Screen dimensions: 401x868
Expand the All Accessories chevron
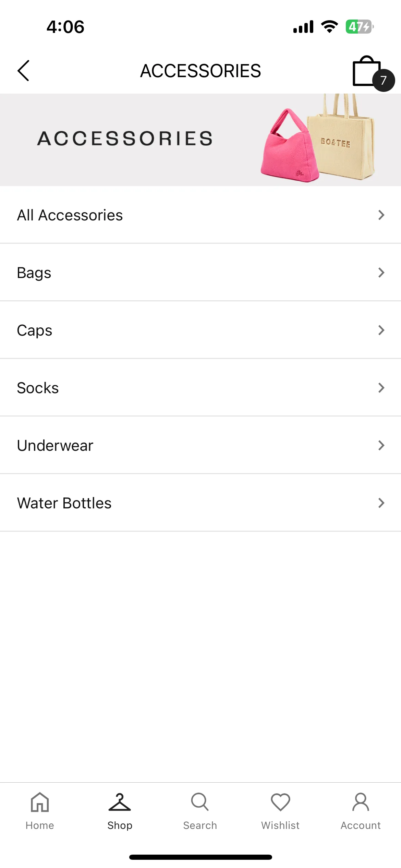[381, 215]
